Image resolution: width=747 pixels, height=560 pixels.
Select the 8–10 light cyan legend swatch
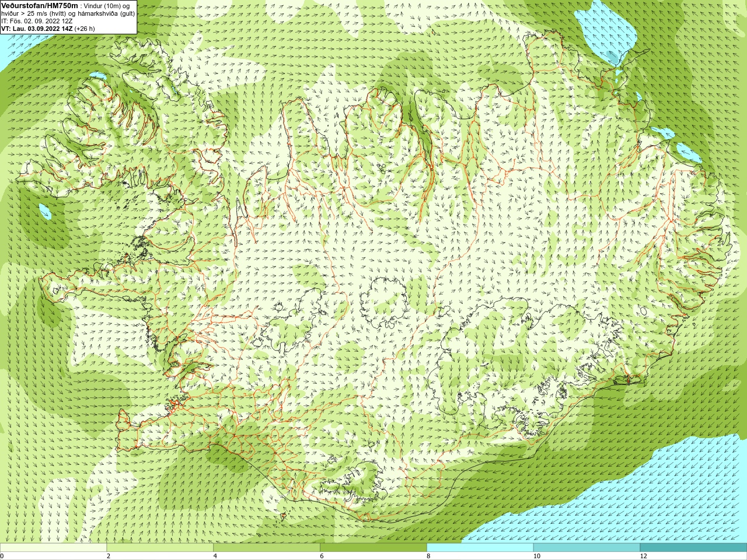(x=480, y=548)
